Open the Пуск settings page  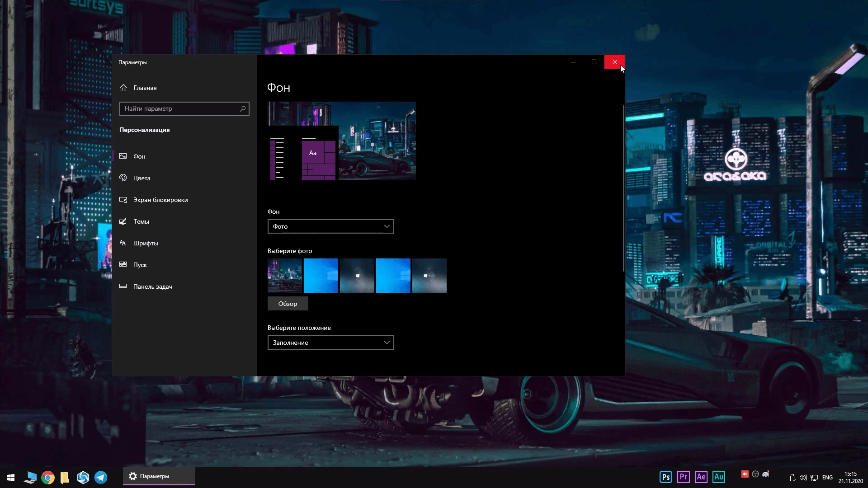184,265
